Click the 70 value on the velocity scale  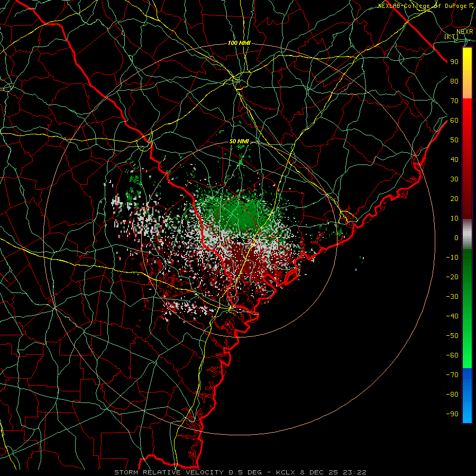(454, 101)
